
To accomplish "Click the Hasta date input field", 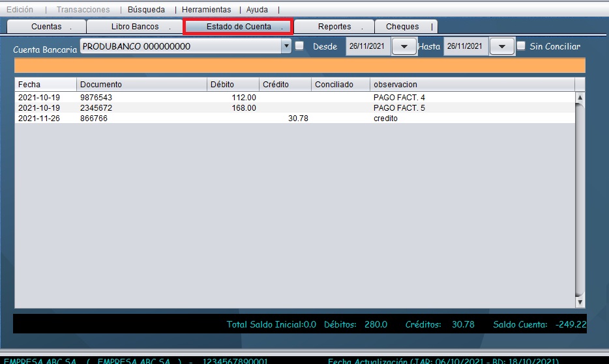I will pos(466,46).
